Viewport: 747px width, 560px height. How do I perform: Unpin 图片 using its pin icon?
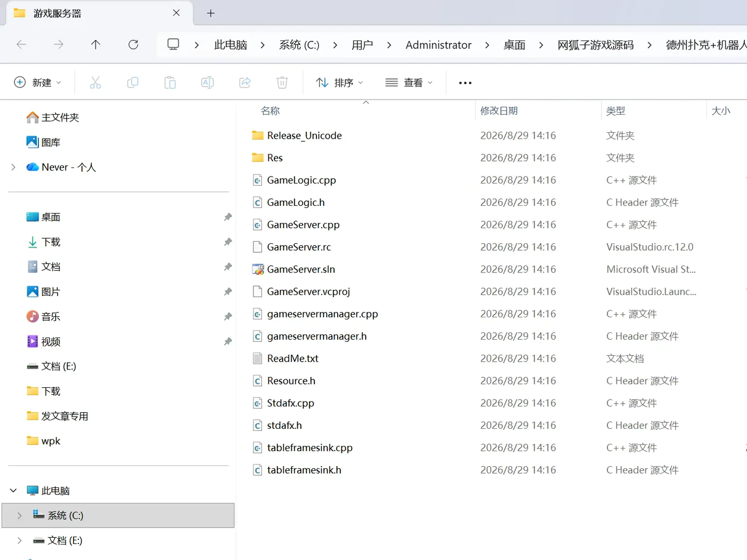click(228, 292)
